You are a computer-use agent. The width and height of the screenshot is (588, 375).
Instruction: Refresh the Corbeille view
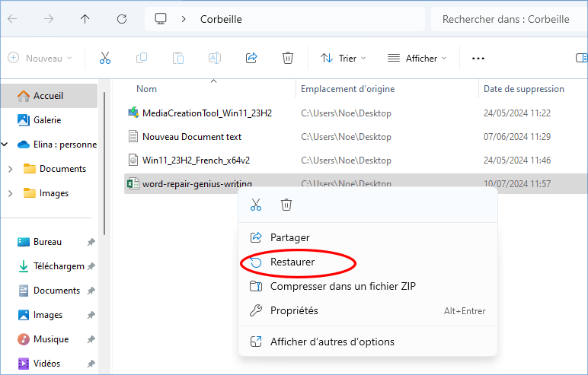122,19
